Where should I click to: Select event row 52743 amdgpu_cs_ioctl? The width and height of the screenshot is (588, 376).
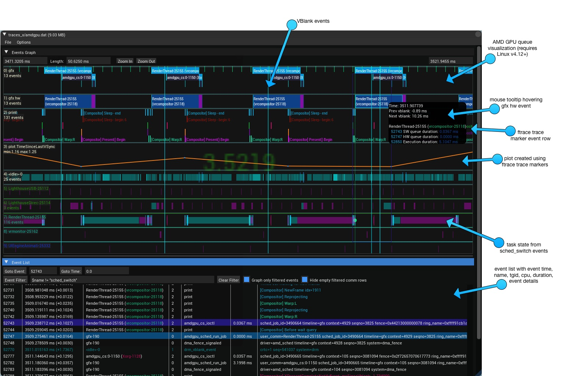[x=235, y=323]
